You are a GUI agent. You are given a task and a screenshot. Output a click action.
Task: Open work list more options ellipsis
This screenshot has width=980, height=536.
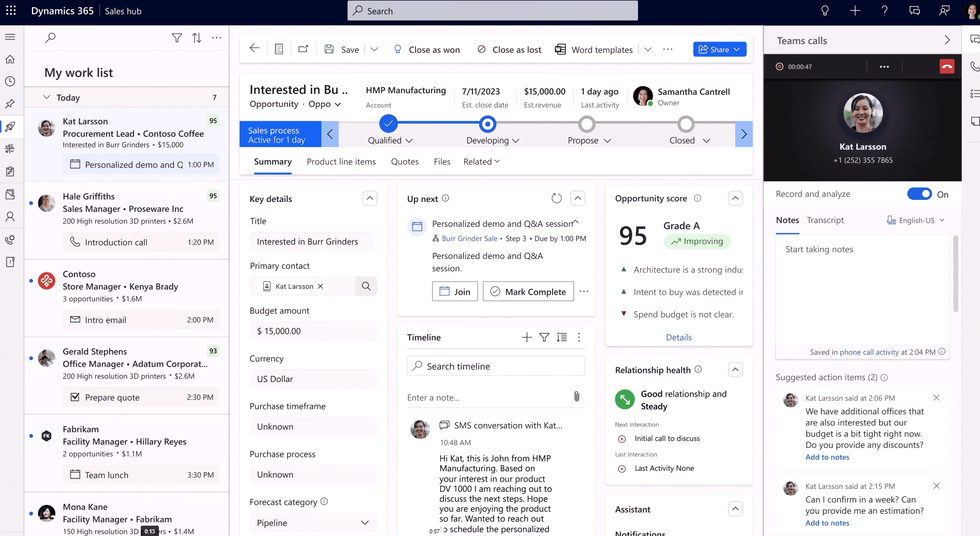coord(217,38)
